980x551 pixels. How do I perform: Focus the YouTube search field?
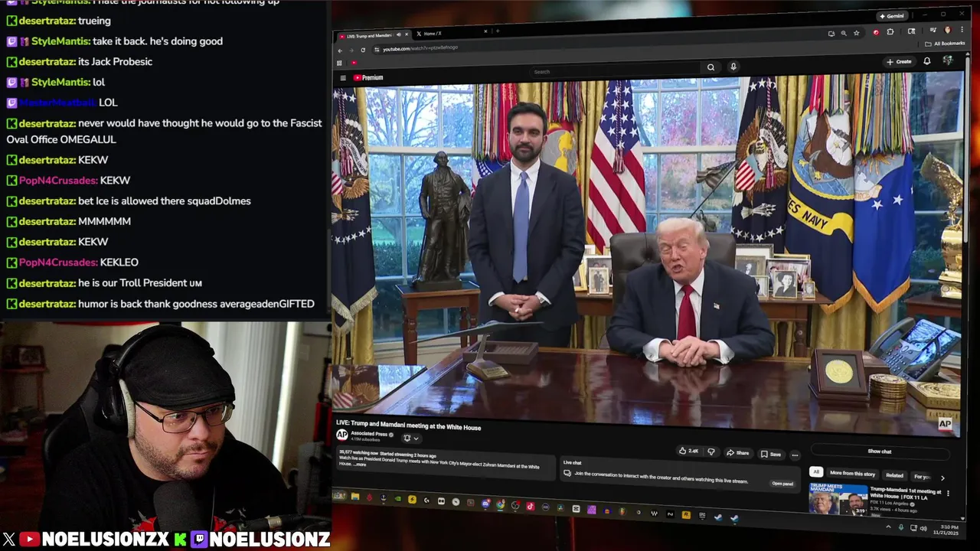tap(616, 71)
